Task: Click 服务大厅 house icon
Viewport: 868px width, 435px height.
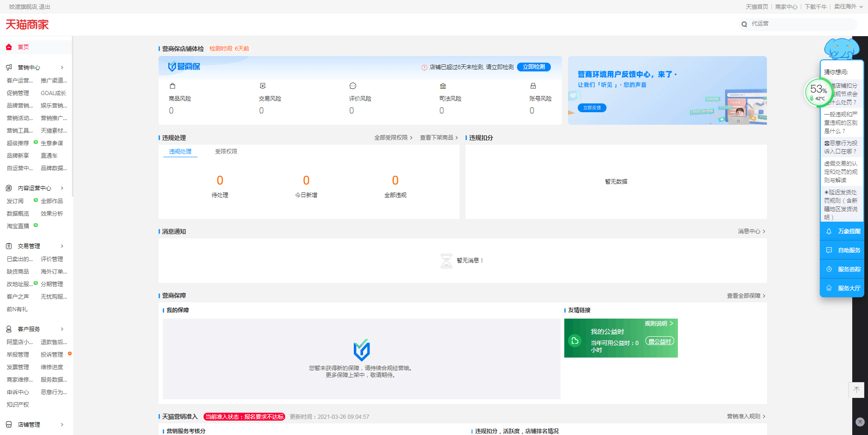Action: tap(829, 288)
